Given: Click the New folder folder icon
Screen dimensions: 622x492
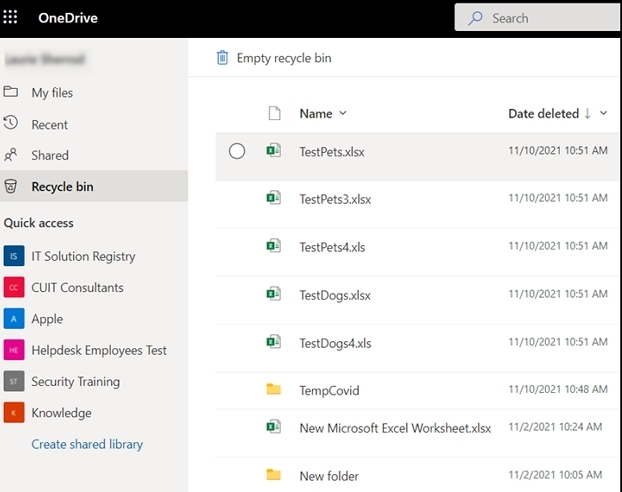Looking at the screenshot, I should click(274, 474).
